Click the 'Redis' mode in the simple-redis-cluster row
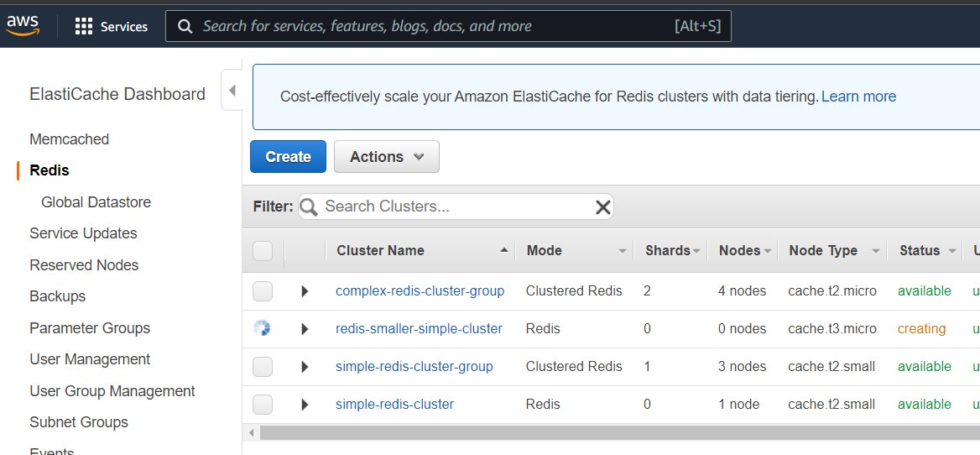Screen dimensions: 980x455 click(543, 405)
